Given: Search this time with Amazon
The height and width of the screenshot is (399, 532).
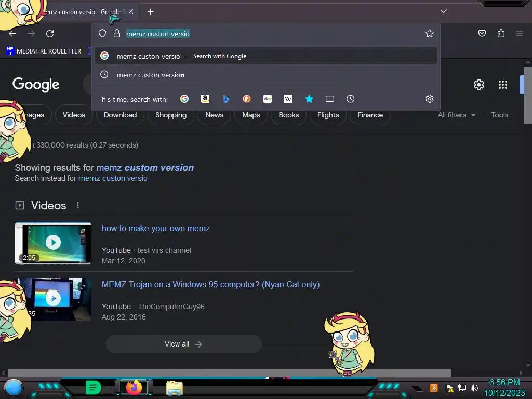Looking at the screenshot, I should coord(205,99).
